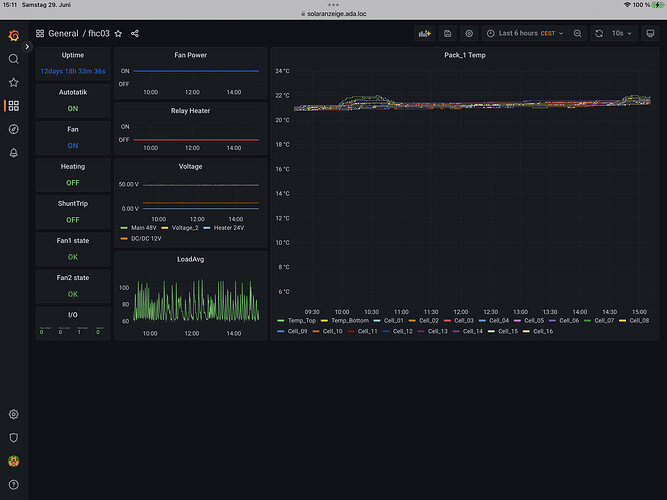667x500 pixels.
Task: Open the search dashboards icon
Action: (x=14, y=59)
